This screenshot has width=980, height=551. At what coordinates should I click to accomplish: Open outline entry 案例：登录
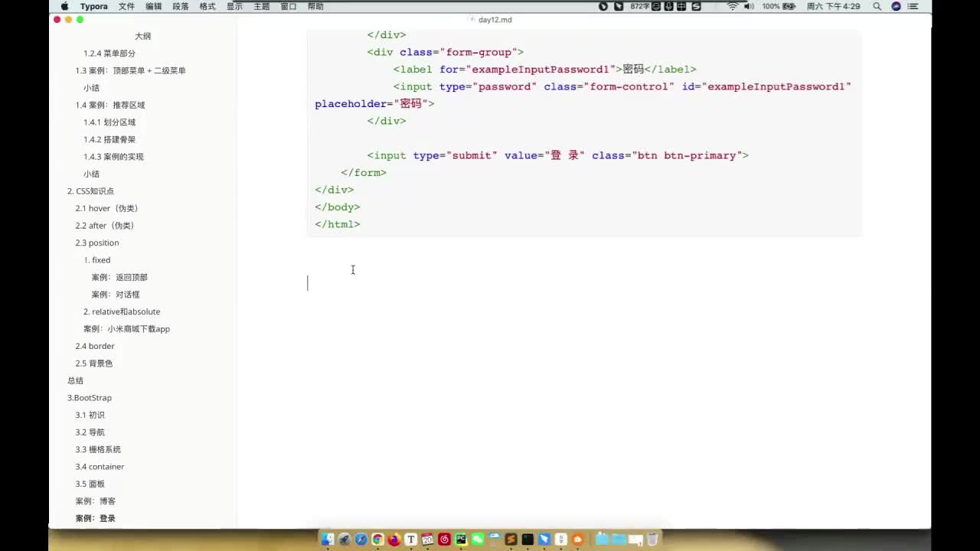(95, 518)
